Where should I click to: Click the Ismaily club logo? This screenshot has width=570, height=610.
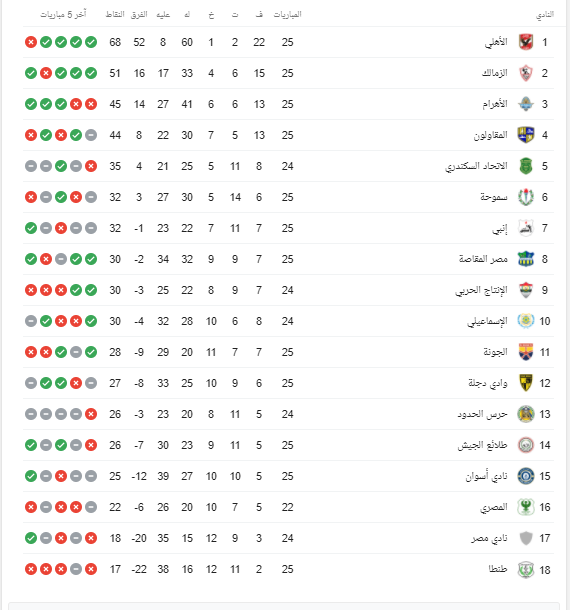point(526,321)
